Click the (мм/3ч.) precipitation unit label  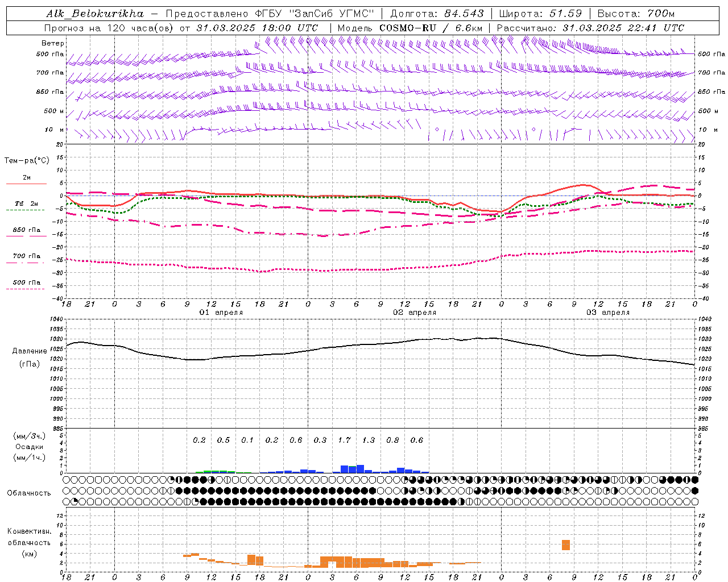(x=30, y=436)
